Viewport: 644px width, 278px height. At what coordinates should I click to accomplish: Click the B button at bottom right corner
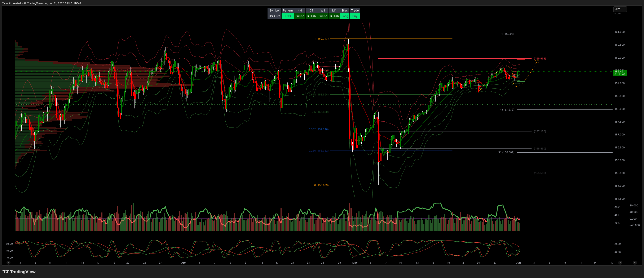635,263
